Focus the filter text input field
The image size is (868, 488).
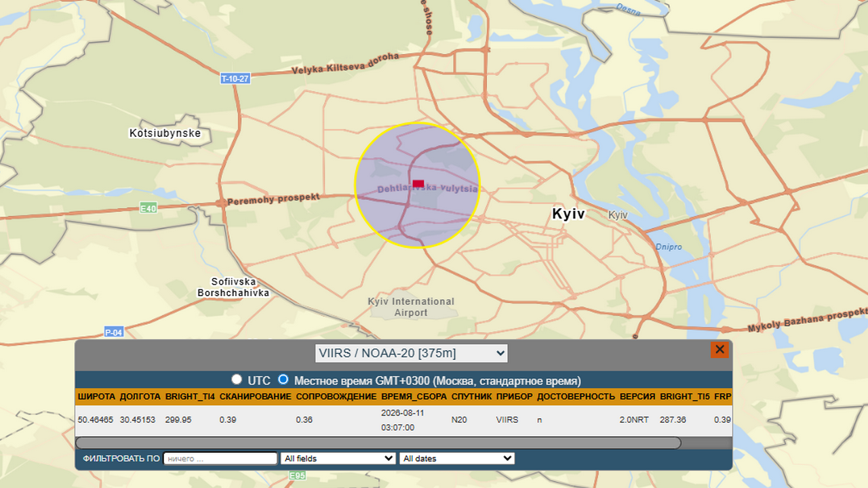tap(220, 458)
